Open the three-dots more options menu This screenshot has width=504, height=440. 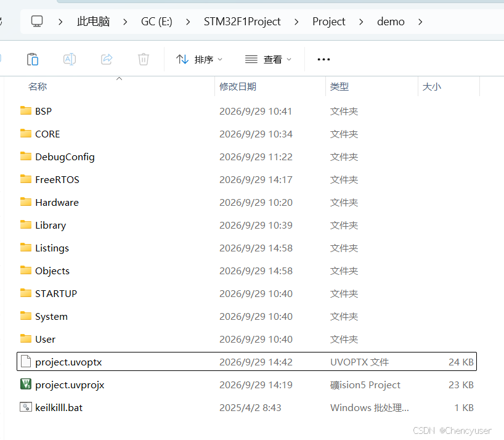pyautogui.click(x=323, y=59)
